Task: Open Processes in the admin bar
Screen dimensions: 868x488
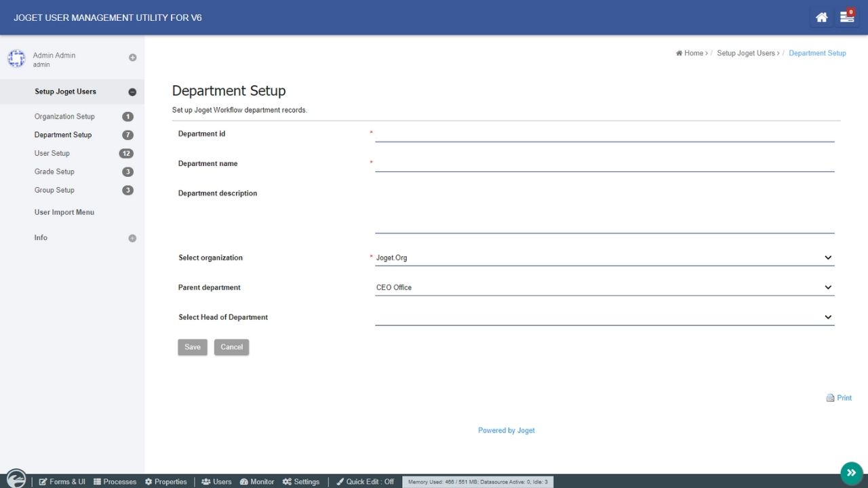Action: pyautogui.click(x=115, y=482)
